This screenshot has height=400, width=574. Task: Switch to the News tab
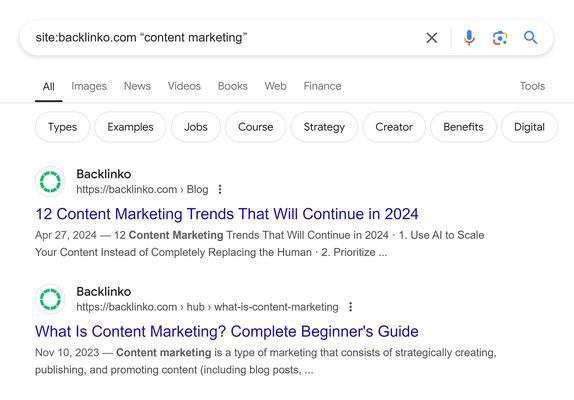[x=137, y=86]
